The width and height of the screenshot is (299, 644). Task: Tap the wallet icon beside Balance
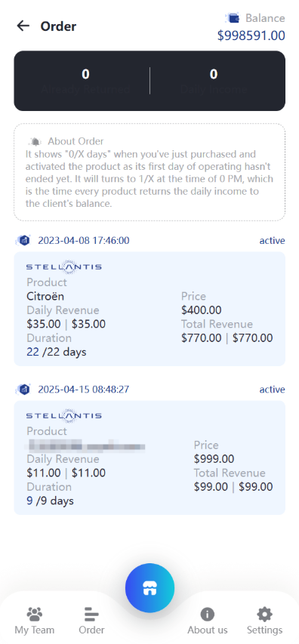click(233, 18)
